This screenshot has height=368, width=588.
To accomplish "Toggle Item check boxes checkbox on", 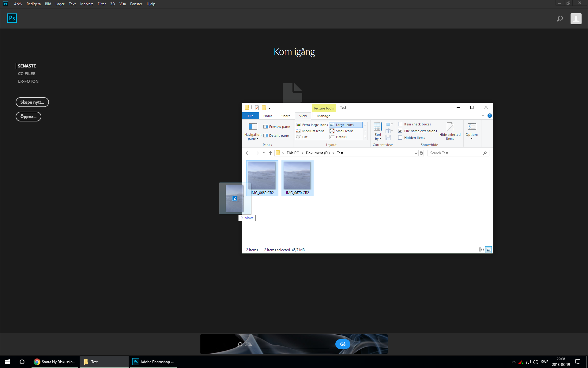I will tap(400, 124).
